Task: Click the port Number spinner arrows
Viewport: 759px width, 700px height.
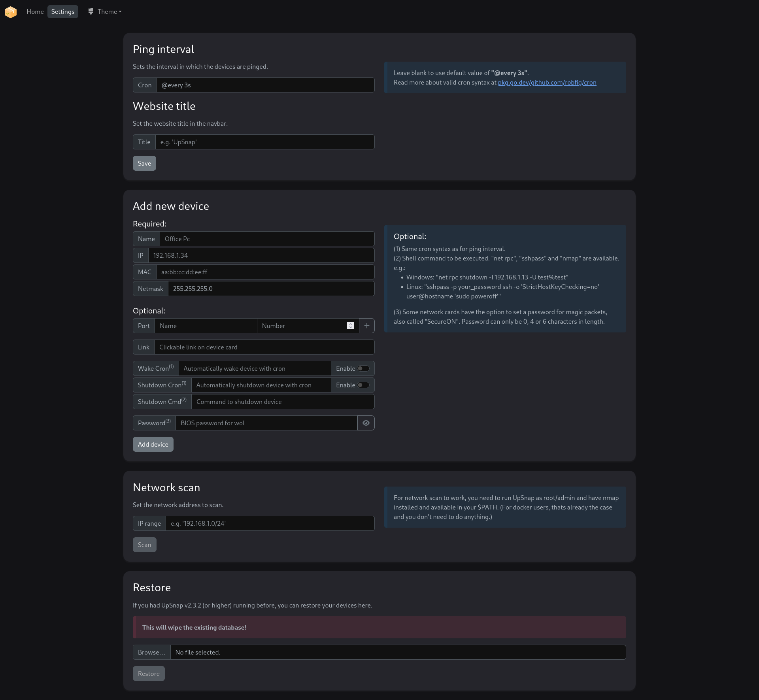Action: pos(350,326)
